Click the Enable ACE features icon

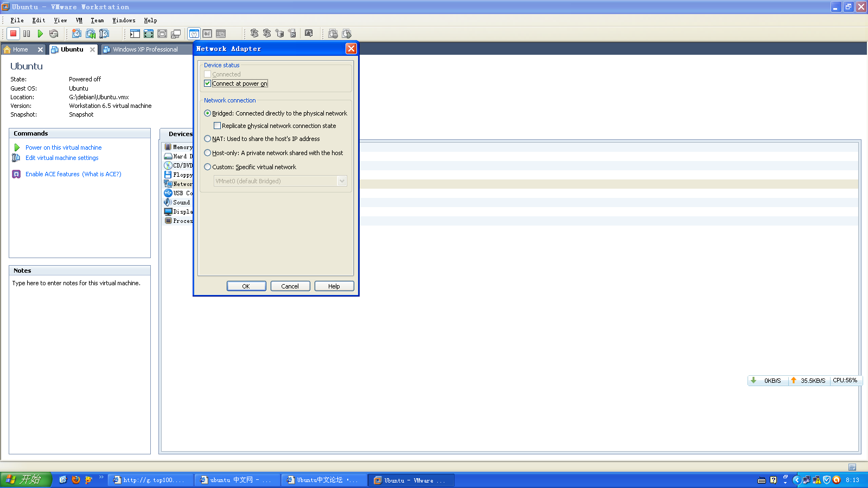pyautogui.click(x=16, y=174)
